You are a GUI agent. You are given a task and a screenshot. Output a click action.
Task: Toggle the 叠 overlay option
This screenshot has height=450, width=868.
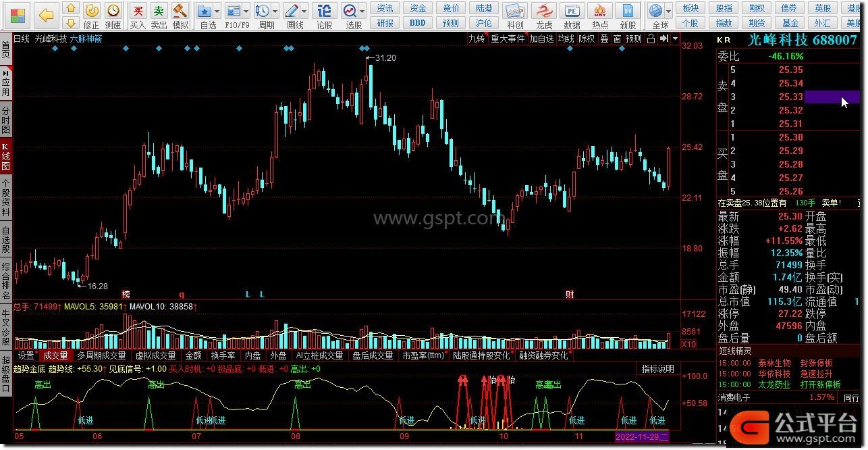pyautogui.click(x=604, y=39)
